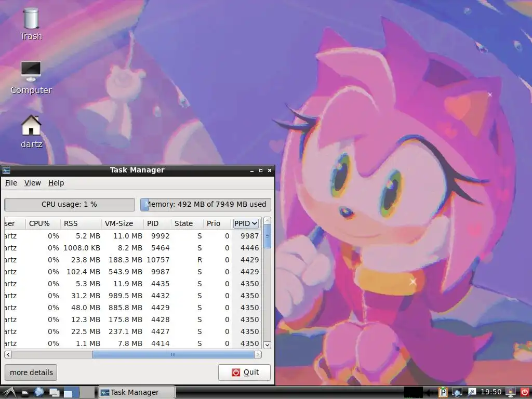
Task: Click the red logout power icon in the tray
Action: 525,393
